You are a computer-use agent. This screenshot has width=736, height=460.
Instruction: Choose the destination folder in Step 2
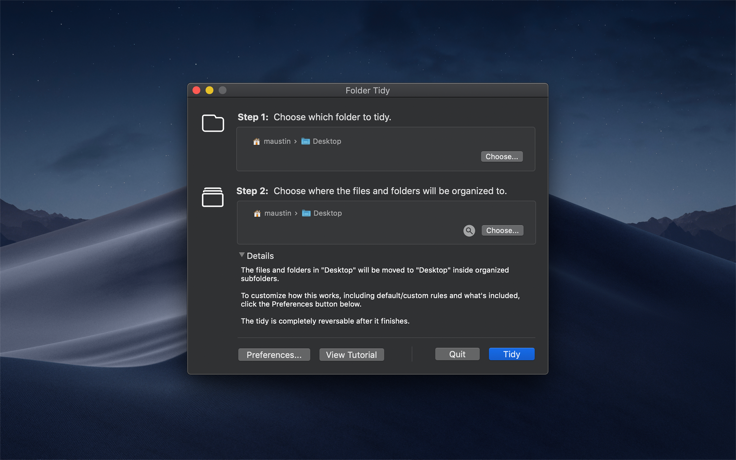(x=502, y=230)
